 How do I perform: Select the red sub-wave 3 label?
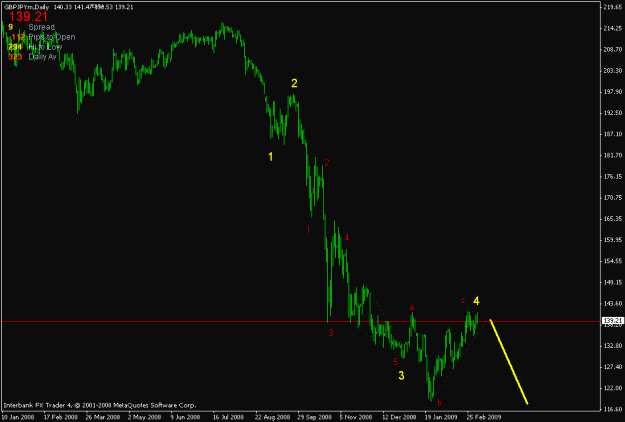pyautogui.click(x=331, y=333)
